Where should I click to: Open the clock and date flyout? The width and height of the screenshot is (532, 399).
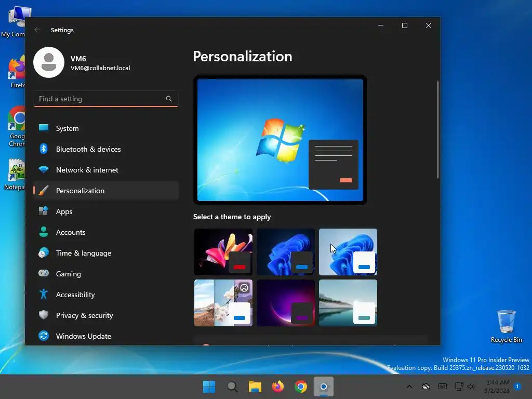(x=497, y=387)
